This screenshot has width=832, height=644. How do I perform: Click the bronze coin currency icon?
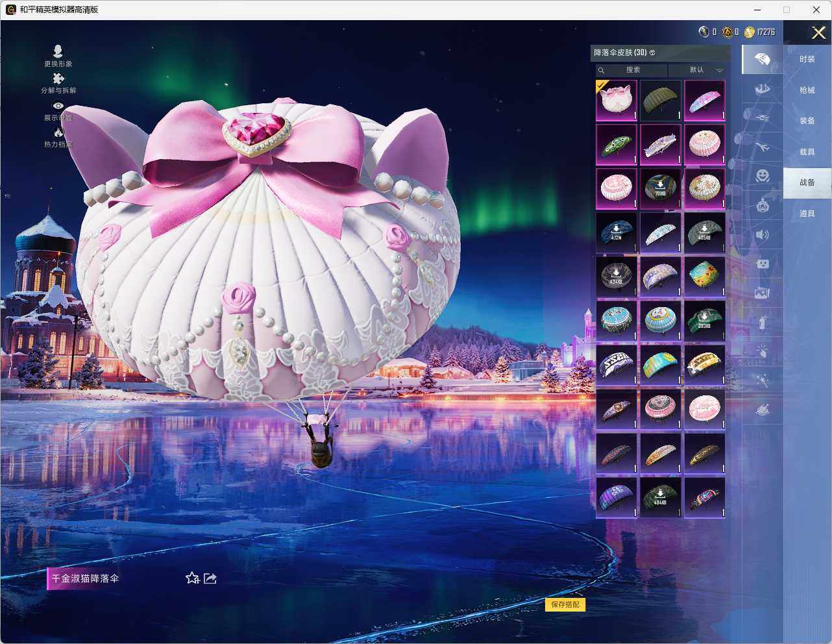728,32
